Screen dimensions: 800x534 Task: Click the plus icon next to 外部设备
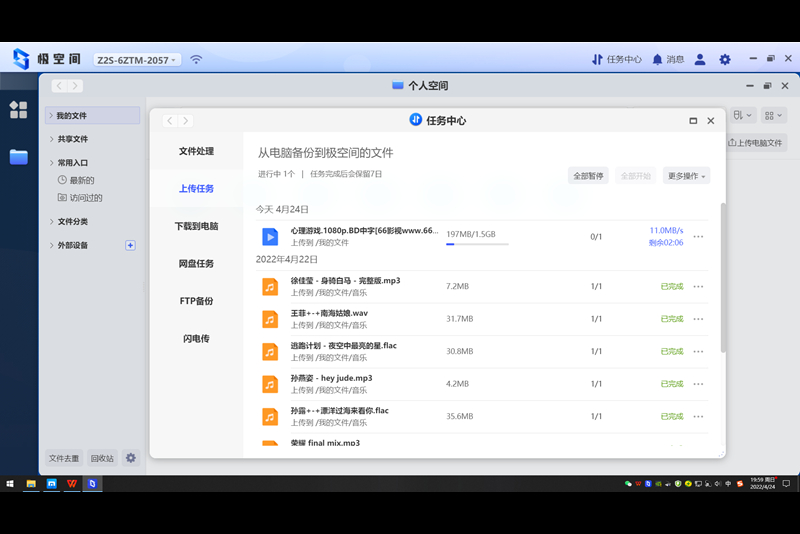point(130,245)
